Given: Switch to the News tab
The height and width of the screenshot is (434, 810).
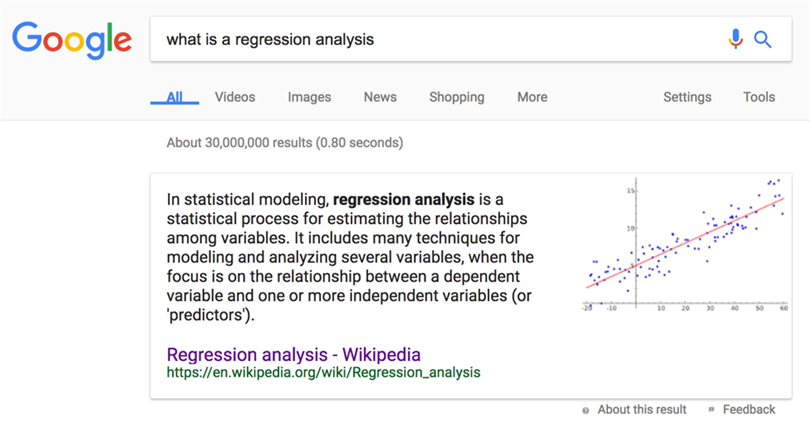Looking at the screenshot, I should [380, 97].
